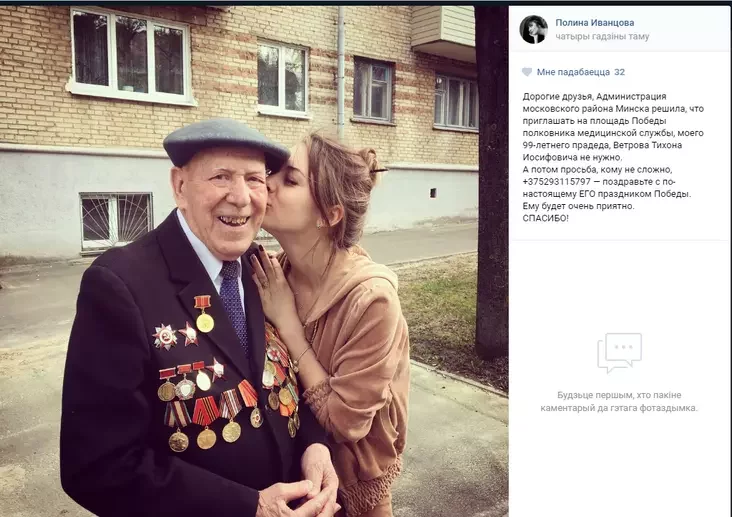The width and height of the screenshot is (732, 517).
Task: Open Полина Иванцова's profile avatar
Action: (533, 29)
